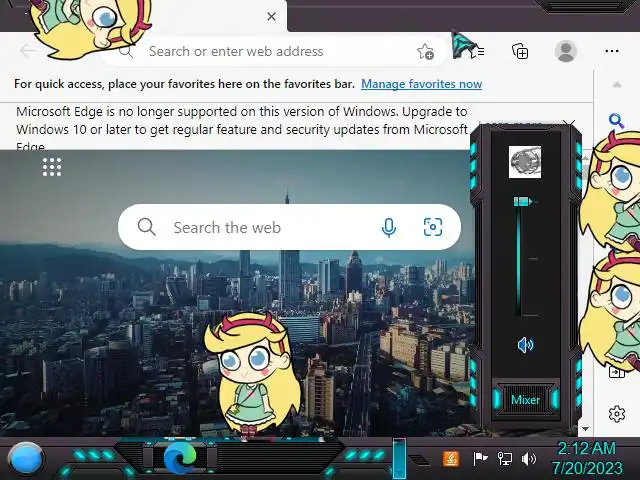This screenshot has width=640, height=480.
Task: Open visual search camera icon
Action: click(x=433, y=227)
